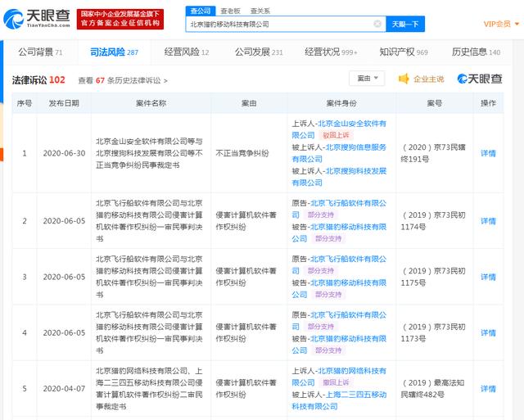Switch to the 知识产权 tab
Viewport: 524px width, 420px height.
coord(404,52)
